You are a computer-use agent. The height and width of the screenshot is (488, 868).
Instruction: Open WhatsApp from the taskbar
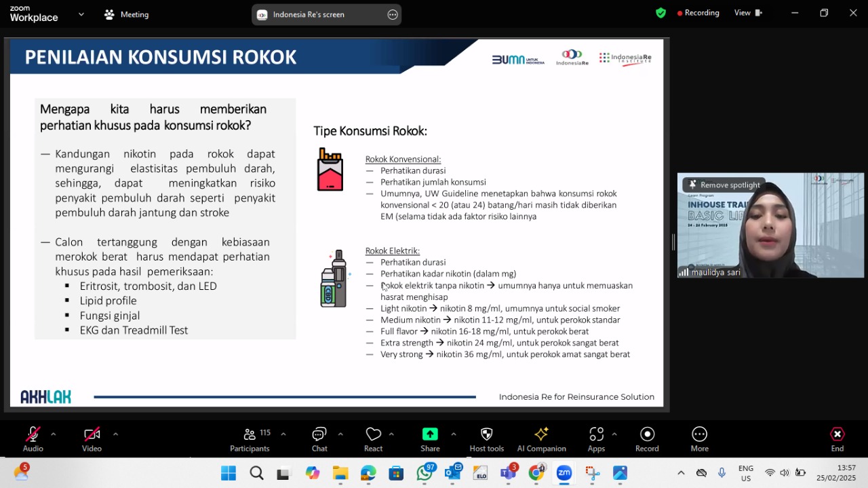click(425, 473)
